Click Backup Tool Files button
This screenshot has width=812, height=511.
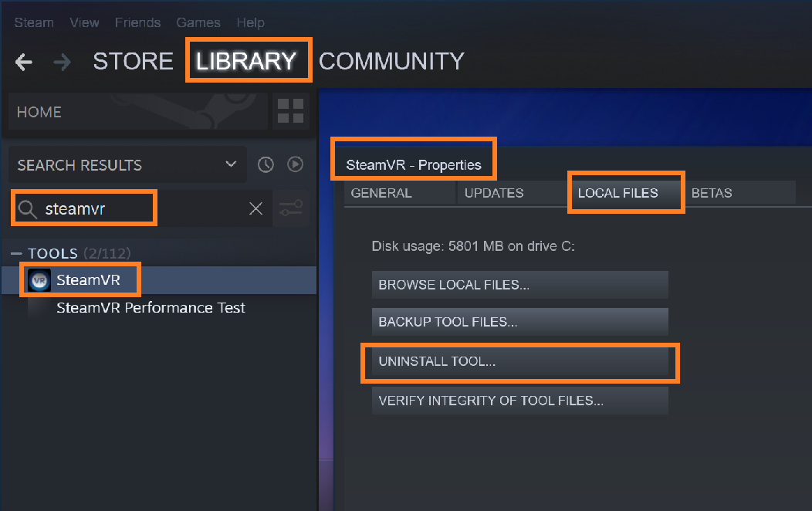520,322
